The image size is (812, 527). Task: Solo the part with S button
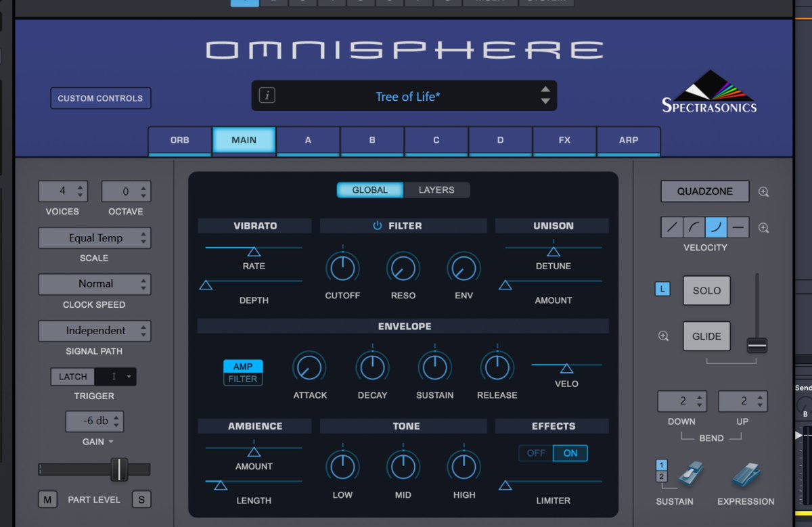pos(141,500)
